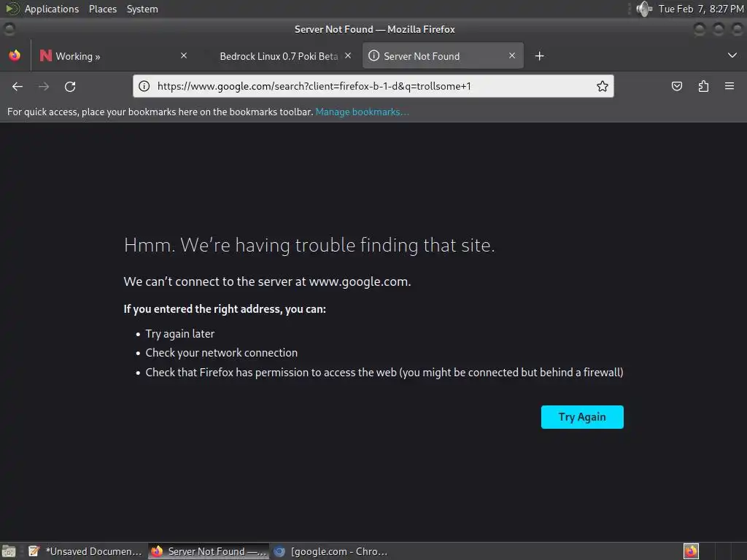Click the heading "Hmm. We're having trouble finding that site."
The width and height of the screenshot is (747, 560).
coord(309,245)
